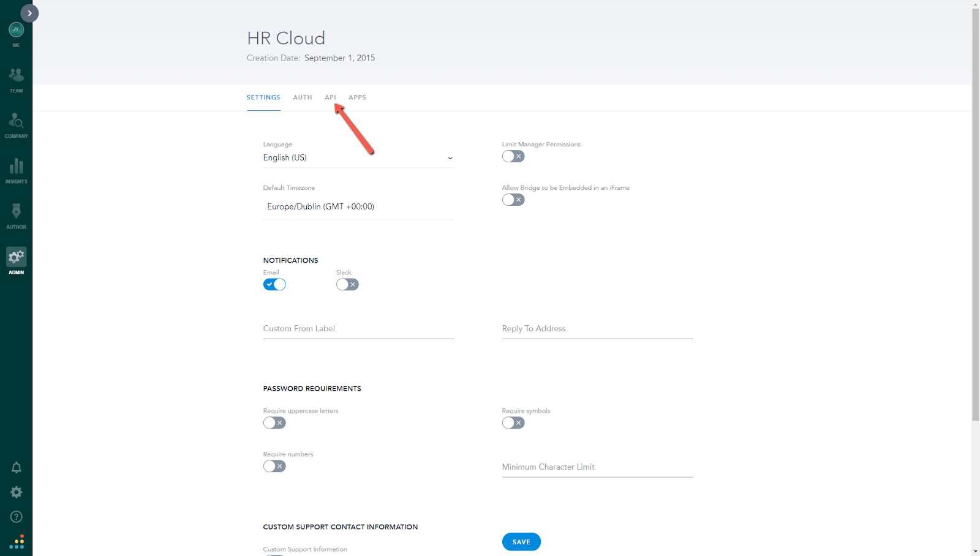
Task: Toggle Require uppercase letters switch
Action: pyautogui.click(x=274, y=423)
